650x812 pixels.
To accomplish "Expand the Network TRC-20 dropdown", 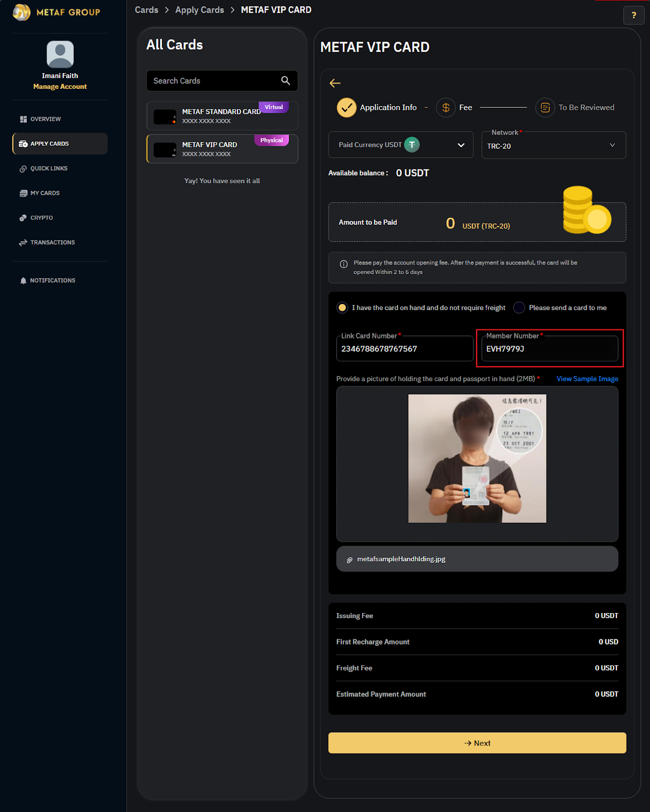I will point(554,146).
